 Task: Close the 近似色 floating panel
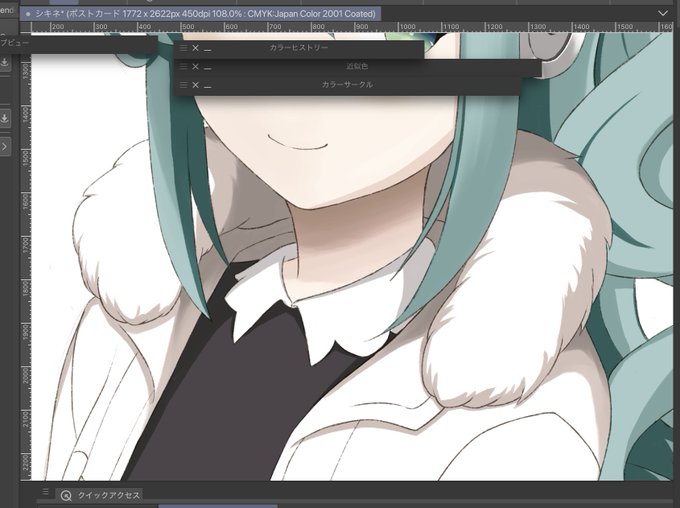(196, 66)
